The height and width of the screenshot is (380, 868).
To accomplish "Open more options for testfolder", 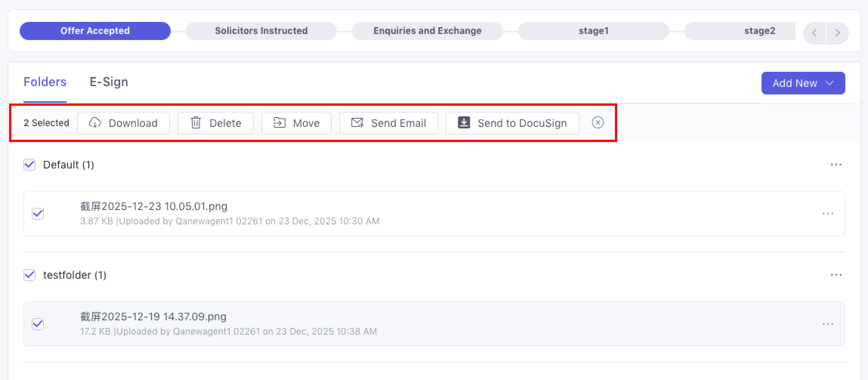I will (836, 275).
